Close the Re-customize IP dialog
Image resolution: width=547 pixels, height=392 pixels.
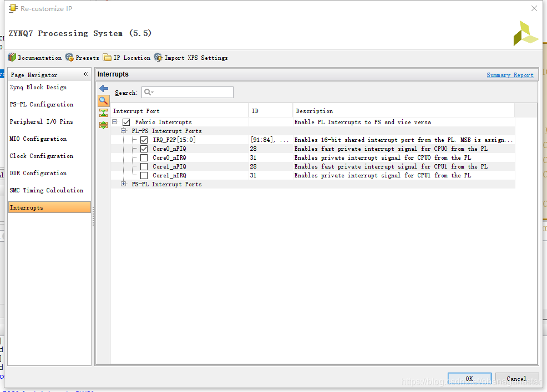(x=534, y=8)
